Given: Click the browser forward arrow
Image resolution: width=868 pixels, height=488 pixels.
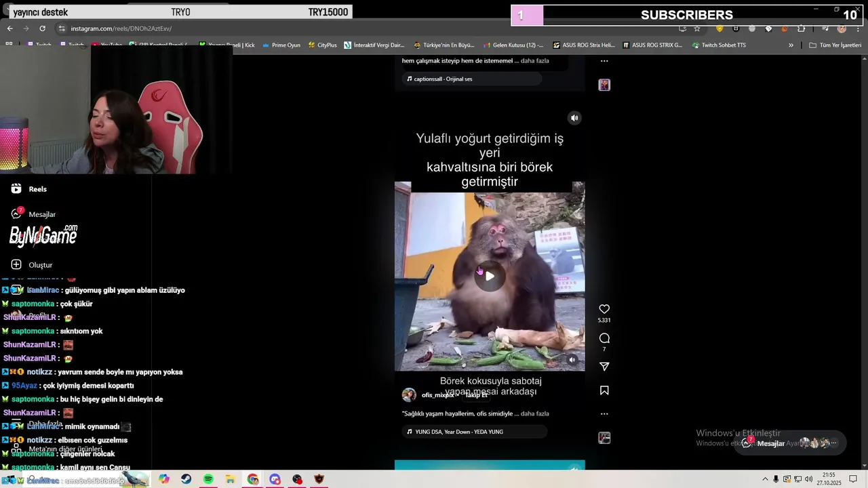Looking at the screenshot, I should pyautogui.click(x=26, y=28).
